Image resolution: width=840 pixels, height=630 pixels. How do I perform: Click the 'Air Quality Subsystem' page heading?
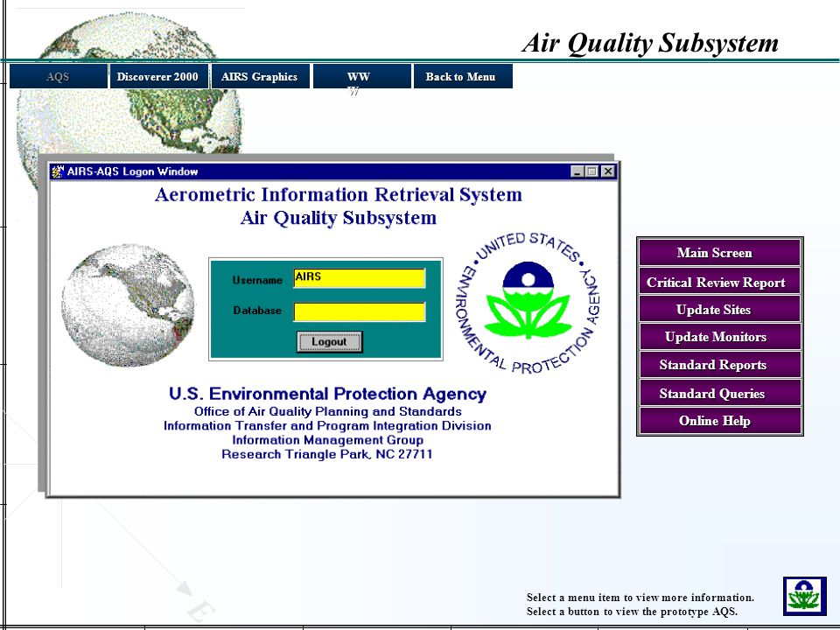click(650, 43)
